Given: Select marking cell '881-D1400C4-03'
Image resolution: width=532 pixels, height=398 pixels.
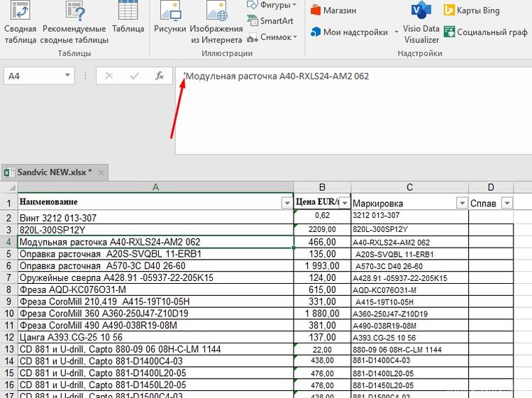Looking at the screenshot, I should pos(409,360).
